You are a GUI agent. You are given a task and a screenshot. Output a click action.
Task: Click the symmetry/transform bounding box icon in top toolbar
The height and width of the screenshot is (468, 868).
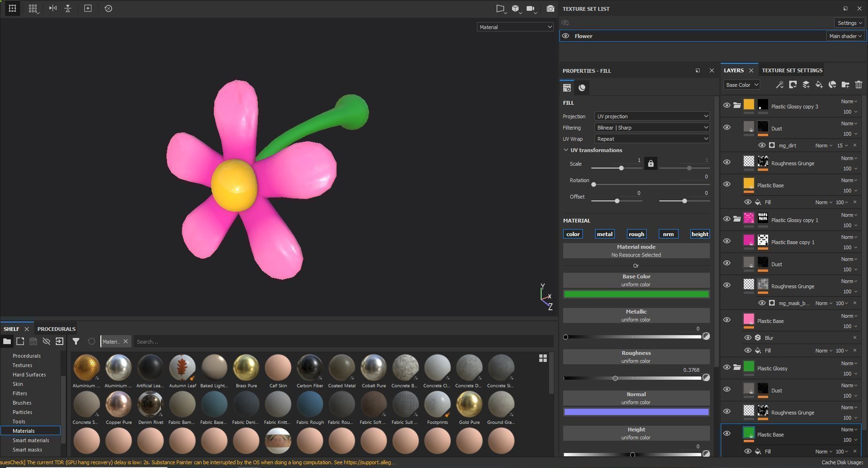[x=12, y=8]
